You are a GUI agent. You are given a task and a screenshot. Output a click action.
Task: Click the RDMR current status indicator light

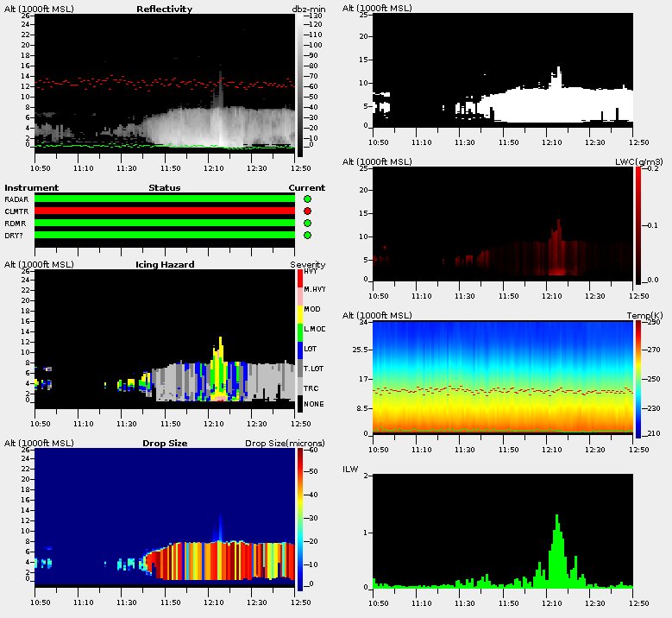pyautogui.click(x=308, y=224)
